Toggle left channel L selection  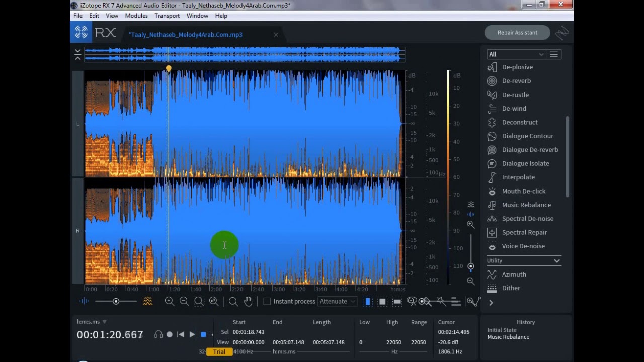pos(77,124)
